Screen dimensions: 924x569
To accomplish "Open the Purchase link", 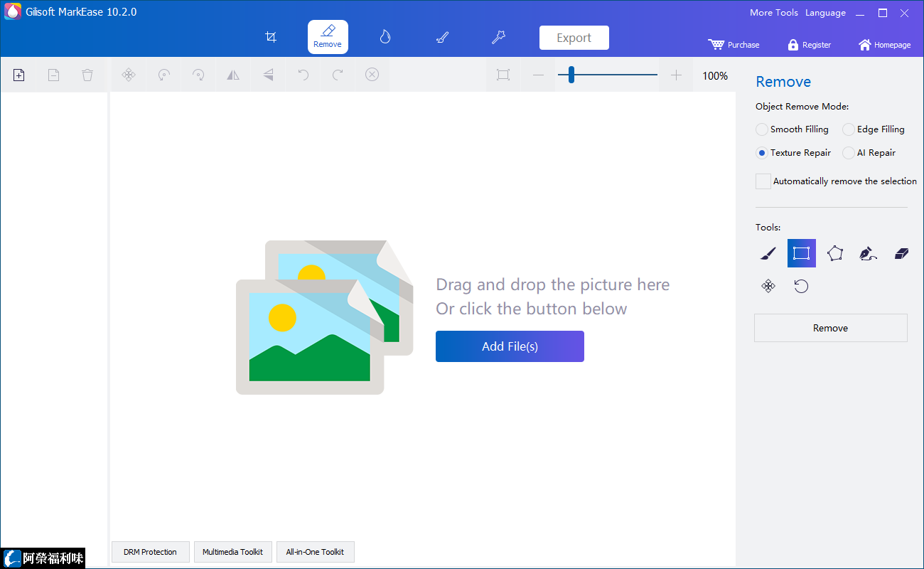I will pyautogui.click(x=734, y=44).
